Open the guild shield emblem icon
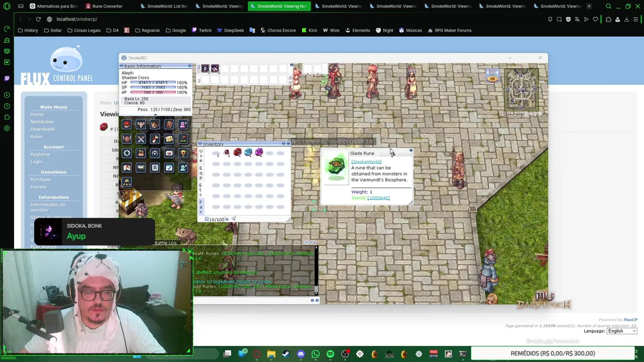 [127, 139]
